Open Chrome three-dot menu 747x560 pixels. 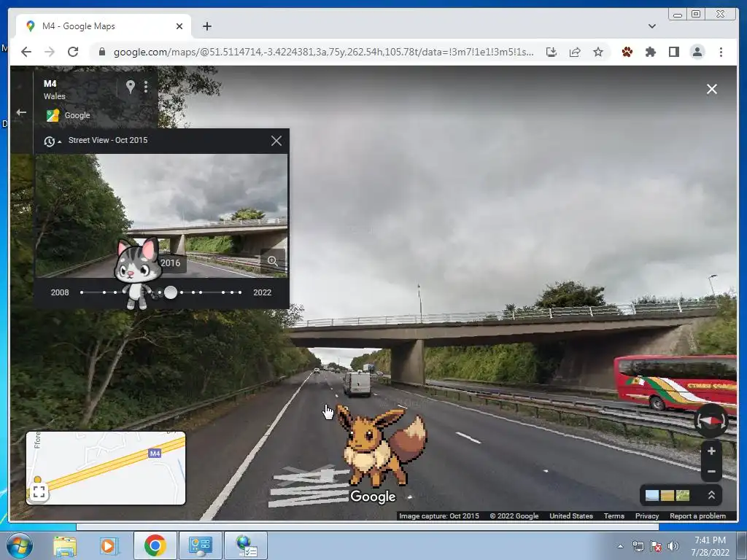tap(721, 52)
